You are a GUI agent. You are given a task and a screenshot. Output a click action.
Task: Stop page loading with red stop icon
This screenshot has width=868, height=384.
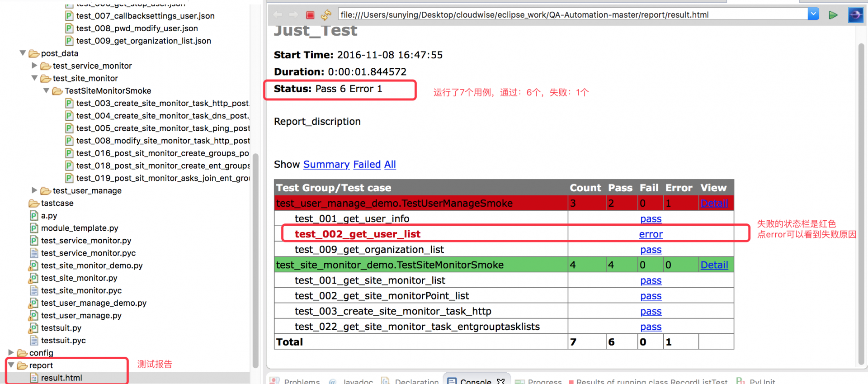point(310,15)
